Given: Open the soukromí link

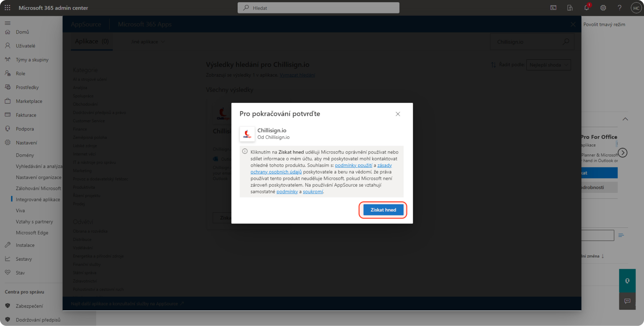Looking at the screenshot, I should pyautogui.click(x=313, y=191).
